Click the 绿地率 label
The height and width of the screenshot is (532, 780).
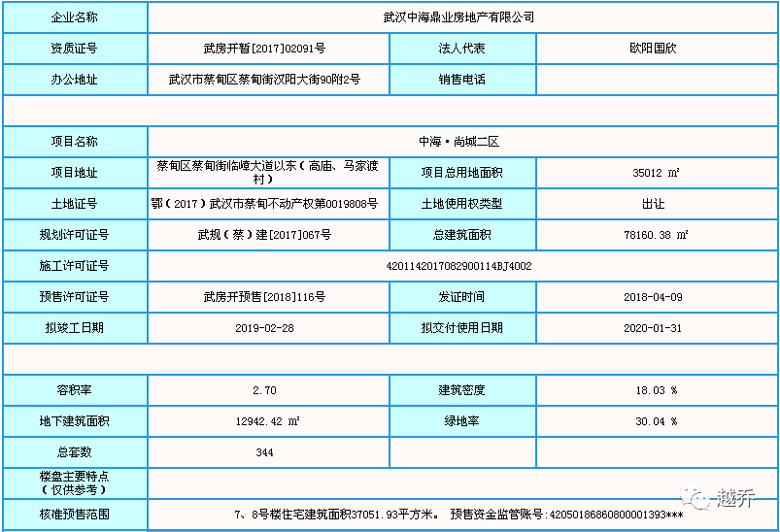[x=461, y=421]
